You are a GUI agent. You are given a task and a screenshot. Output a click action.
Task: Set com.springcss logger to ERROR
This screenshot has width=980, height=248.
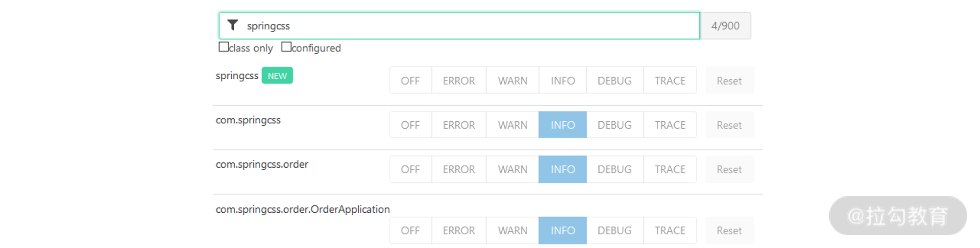click(x=459, y=125)
